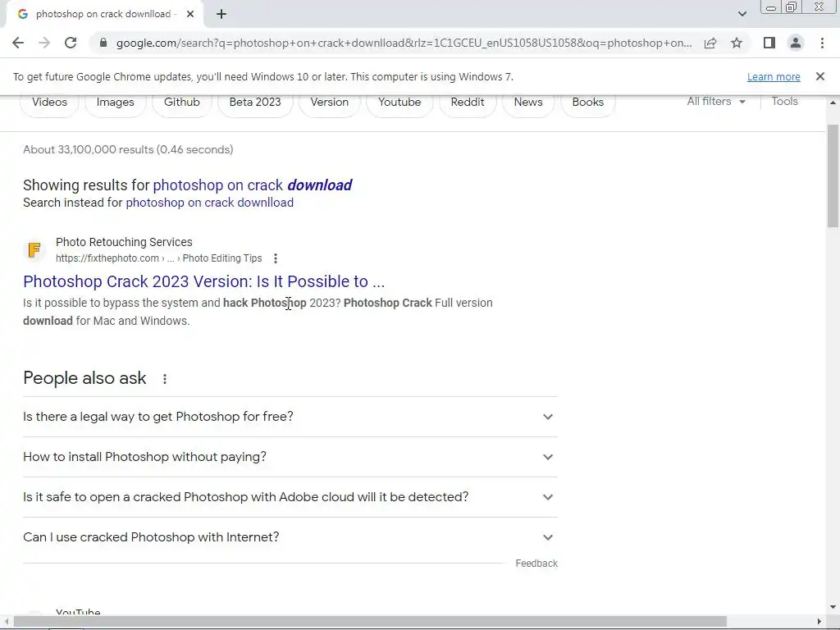Open Photoshop Crack 2023 Version result
This screenshot has height=630, width=840.
[x=203, y=281]
